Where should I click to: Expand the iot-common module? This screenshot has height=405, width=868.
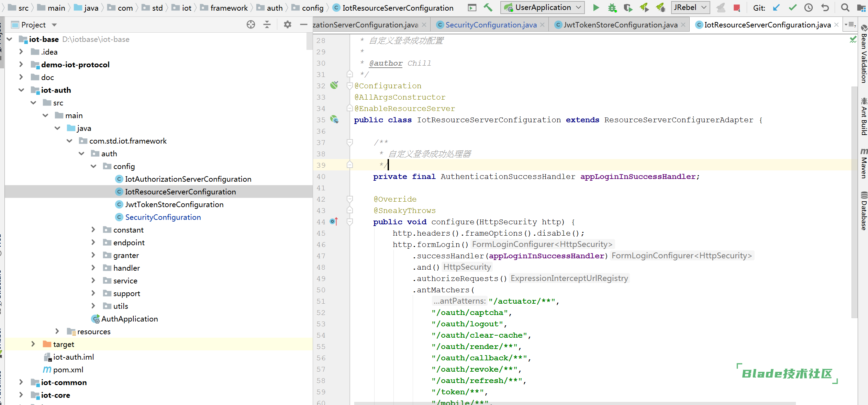click(x=21, y=382)
